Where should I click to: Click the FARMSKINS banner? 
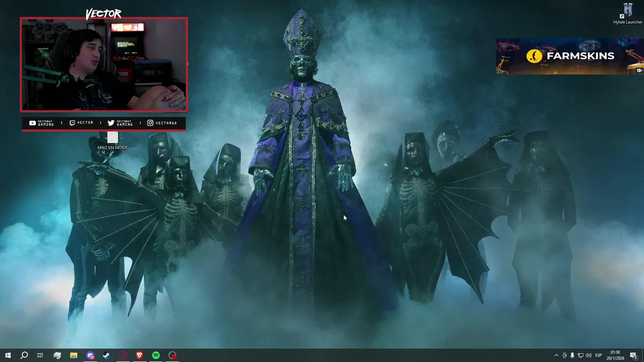pos(570,56)
